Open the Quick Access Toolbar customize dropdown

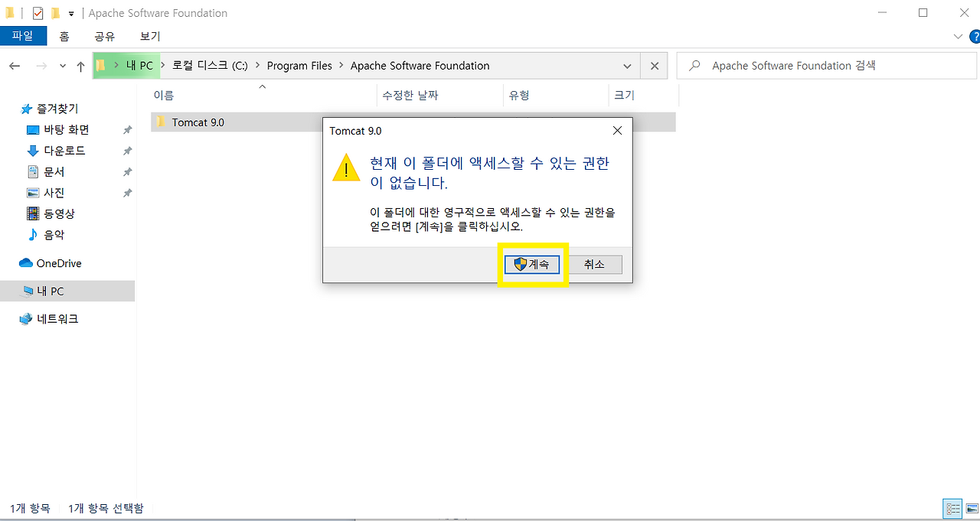[x=70, y=12]
